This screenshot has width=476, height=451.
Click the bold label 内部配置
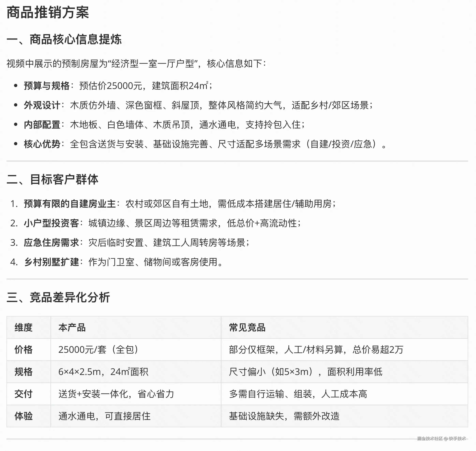[42, 125]
